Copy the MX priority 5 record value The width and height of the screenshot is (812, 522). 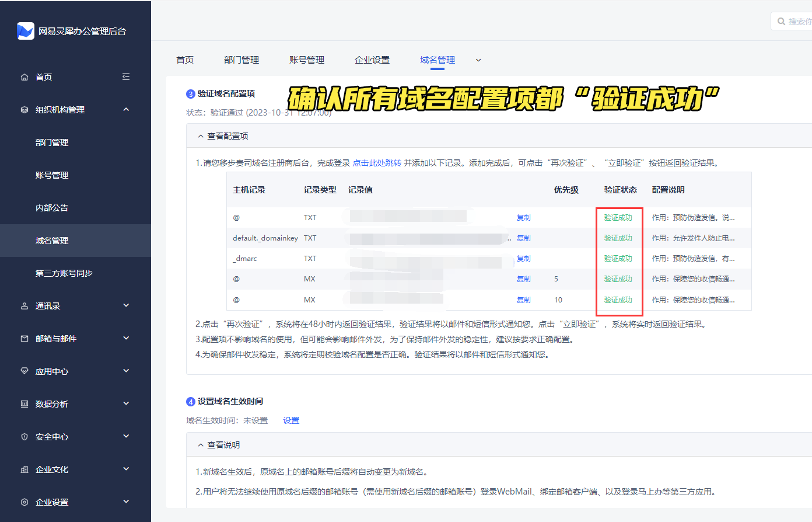coord(524,279)
